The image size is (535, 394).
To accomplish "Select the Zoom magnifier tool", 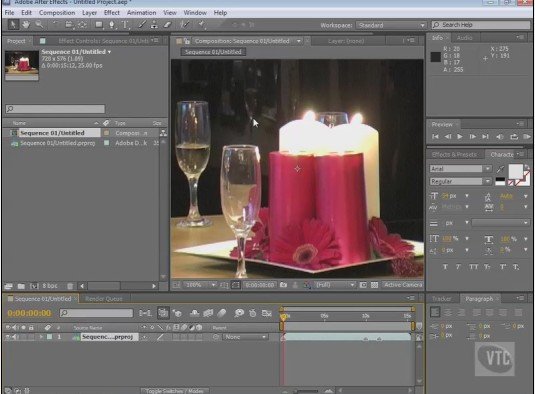I will (39, 25).
